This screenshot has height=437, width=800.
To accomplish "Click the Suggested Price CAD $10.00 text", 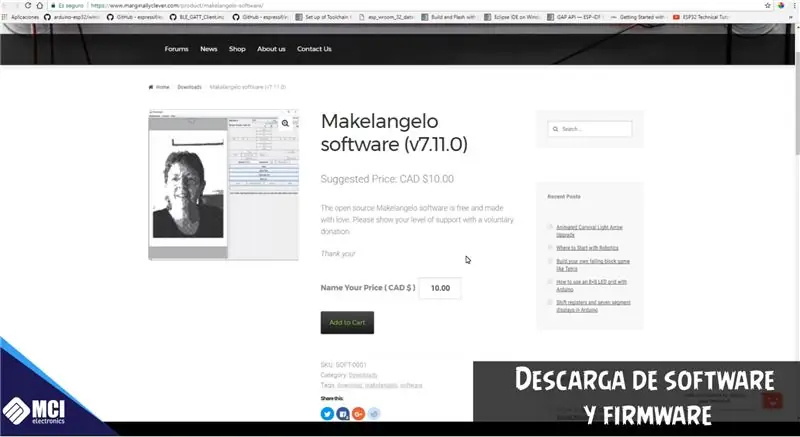I will (x=387, y=179).
